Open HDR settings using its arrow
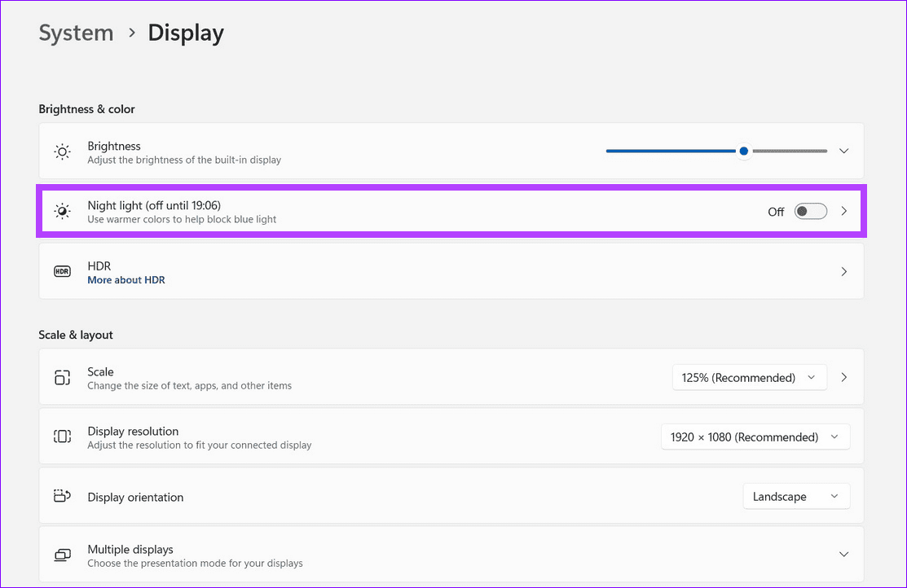Viewport: 907px width, 588px height. click(x=844, y=271)
